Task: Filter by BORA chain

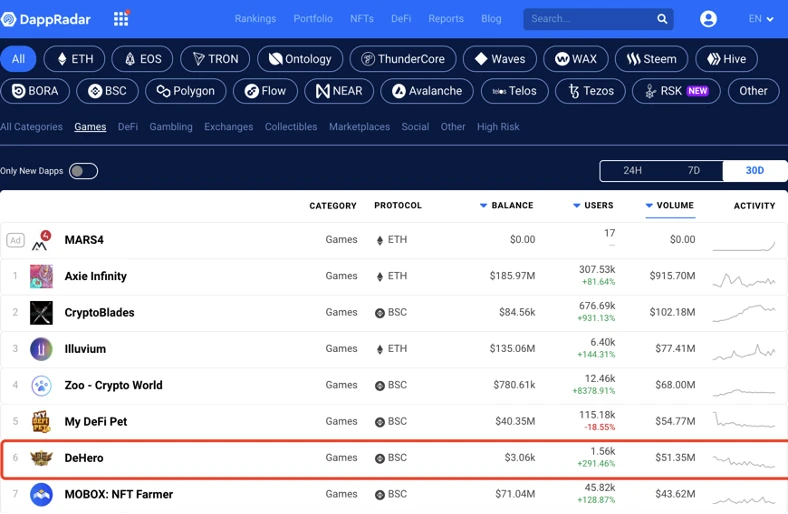Action: (x=35, y=91)
